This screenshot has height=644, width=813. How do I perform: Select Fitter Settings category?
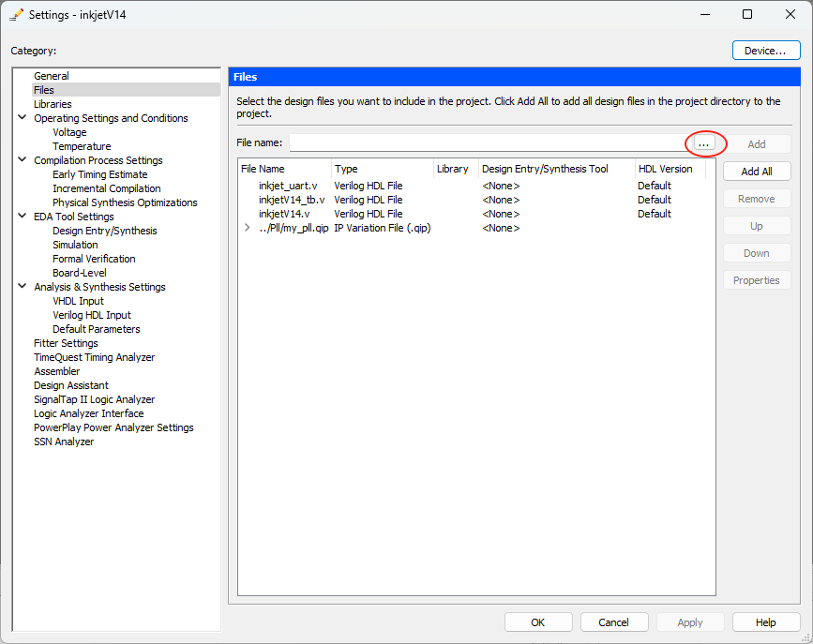(66, 343)
